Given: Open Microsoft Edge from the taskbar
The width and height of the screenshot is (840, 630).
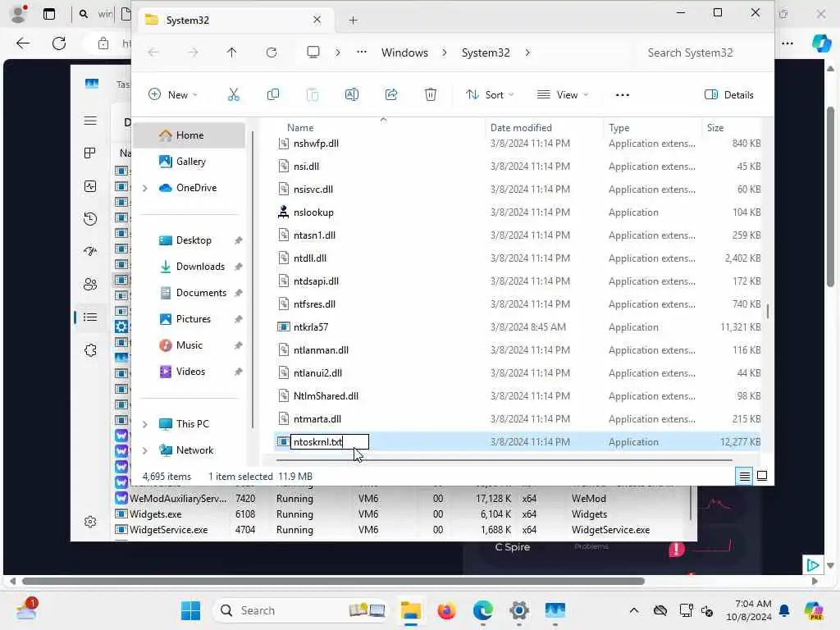Looking at the screenshot, I should (482, 610).
